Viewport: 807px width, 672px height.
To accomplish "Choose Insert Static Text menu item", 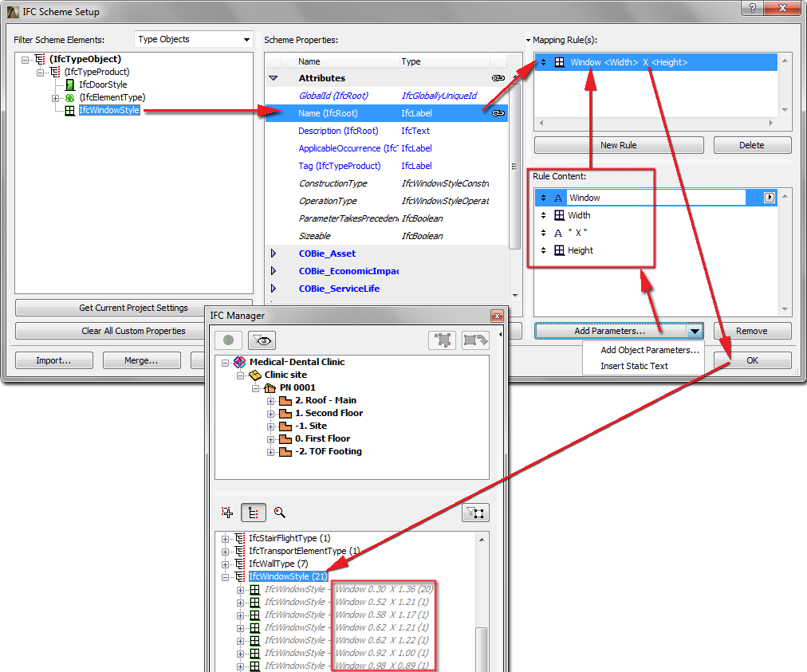I will point(634,366).
